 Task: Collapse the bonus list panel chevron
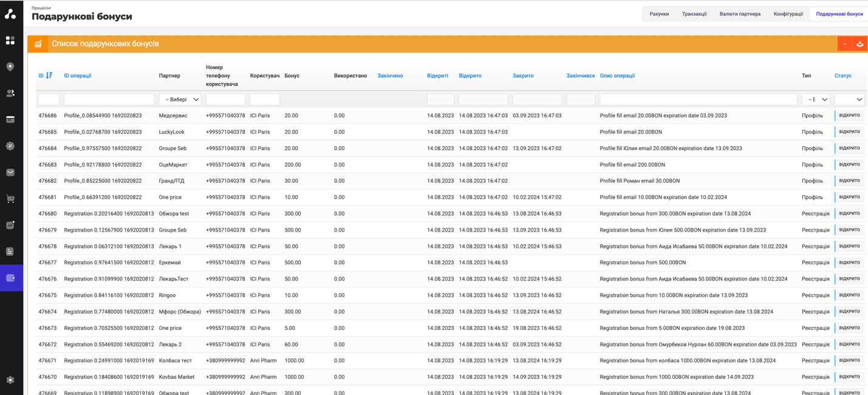pyautogui.click(x=844, y=44)
